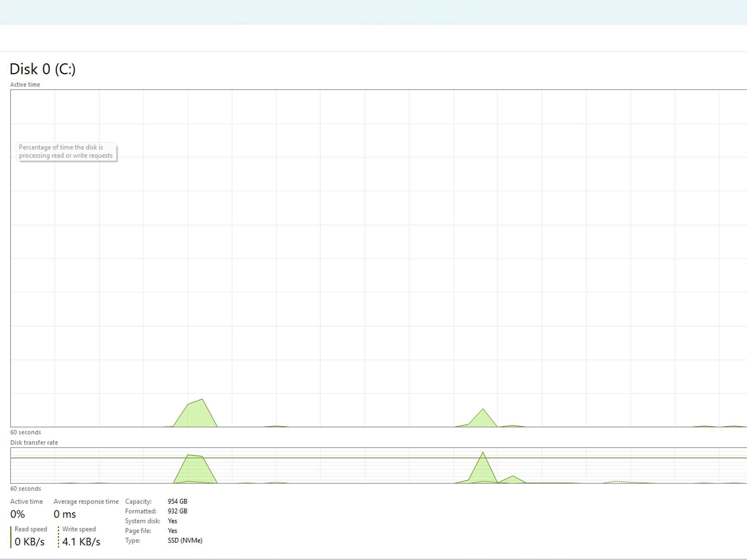747x560 pixels.
Task: Click the 0% active time value
Action: [x=18, y=514]
